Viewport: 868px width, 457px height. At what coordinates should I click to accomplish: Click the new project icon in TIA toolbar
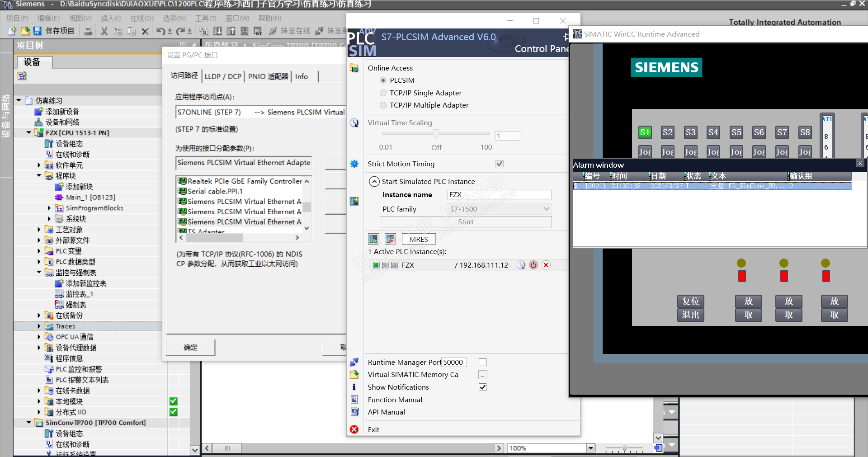point(12,31)
